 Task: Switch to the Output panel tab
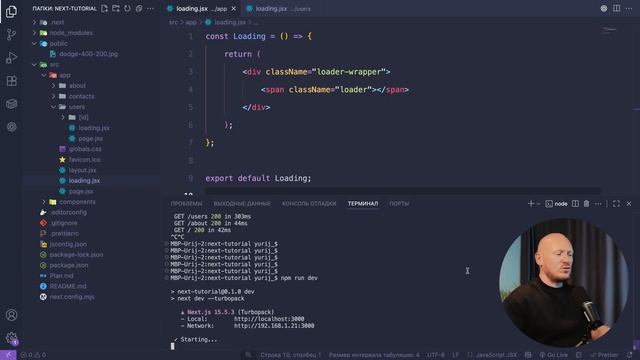[242, 203]
